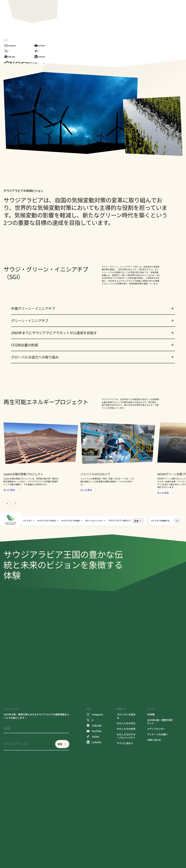186x868 pixels.
Task: Open the 公式LINE icon in the footer
Action: point(88,726)
